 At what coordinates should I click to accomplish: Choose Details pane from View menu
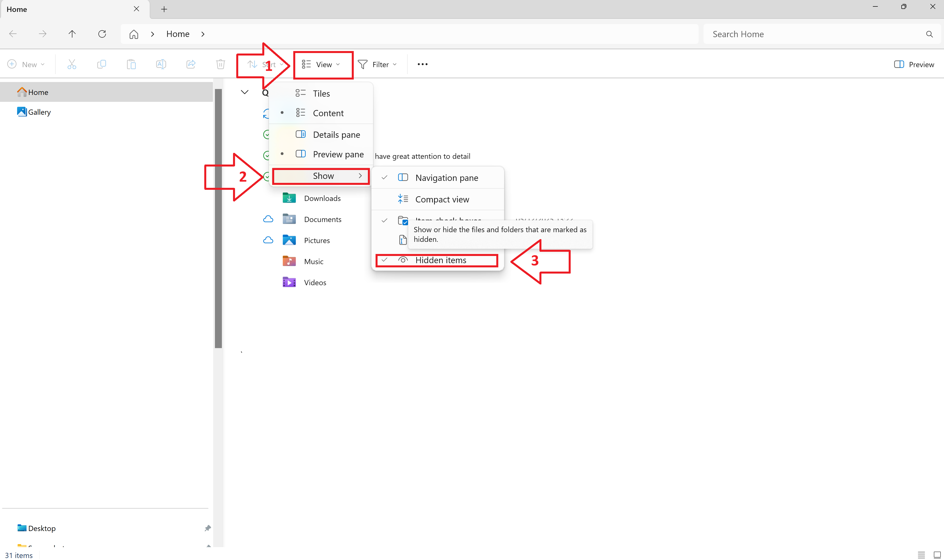(336, 135)
